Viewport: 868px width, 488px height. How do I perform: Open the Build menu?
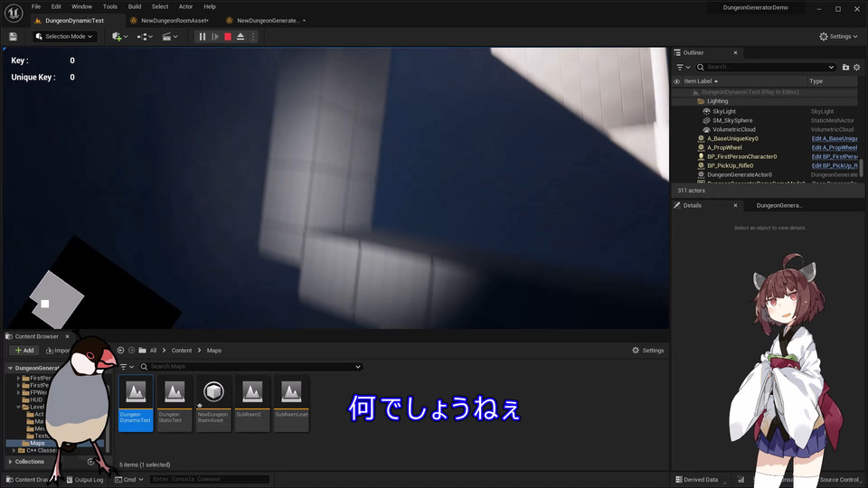[135, 6]
